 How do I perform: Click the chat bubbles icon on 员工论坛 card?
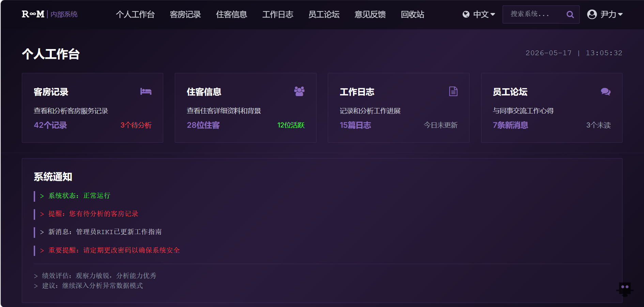pos(605,92)
